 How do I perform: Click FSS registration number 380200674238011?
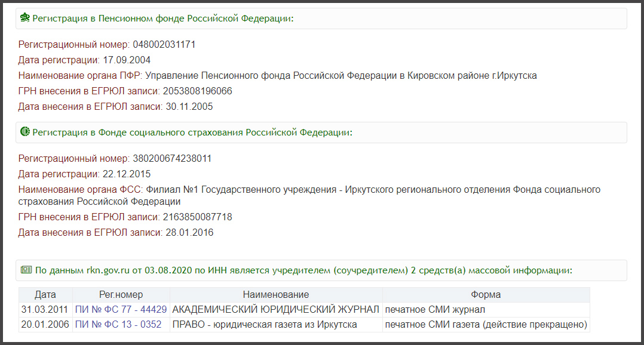tap(171, 159)
